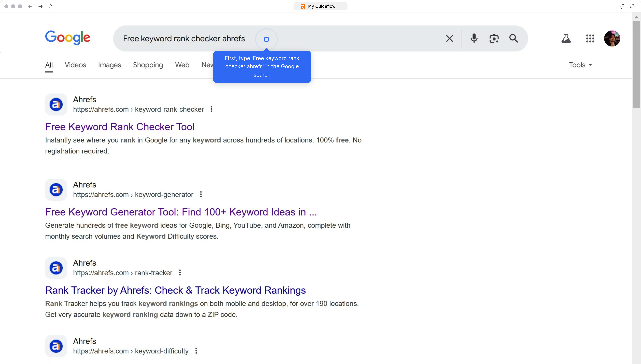
Task: Open Search Labs flask icon
Action: click(x=566, y=38)
